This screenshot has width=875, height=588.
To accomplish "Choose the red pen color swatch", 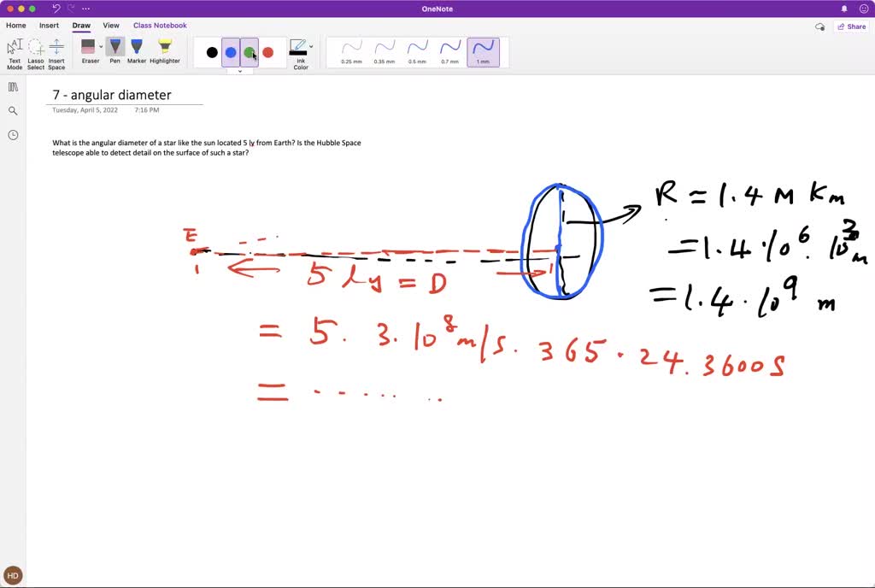I will click(x=268, y=51).
